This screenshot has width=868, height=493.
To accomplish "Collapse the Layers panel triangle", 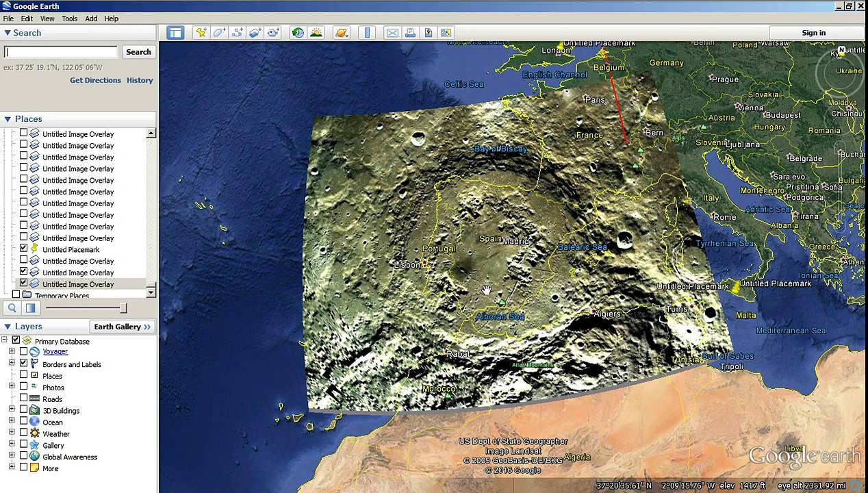I will coord(7,327).
